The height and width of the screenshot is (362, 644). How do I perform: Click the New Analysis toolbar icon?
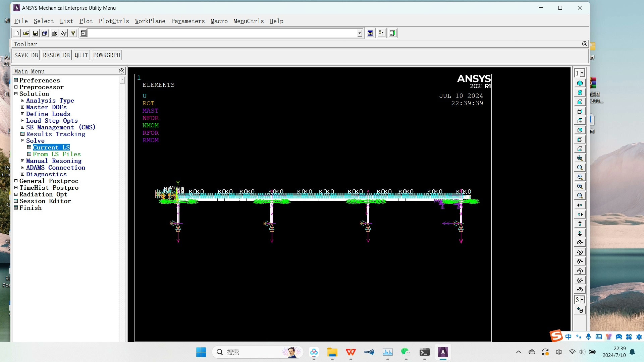tap(16, 33)
